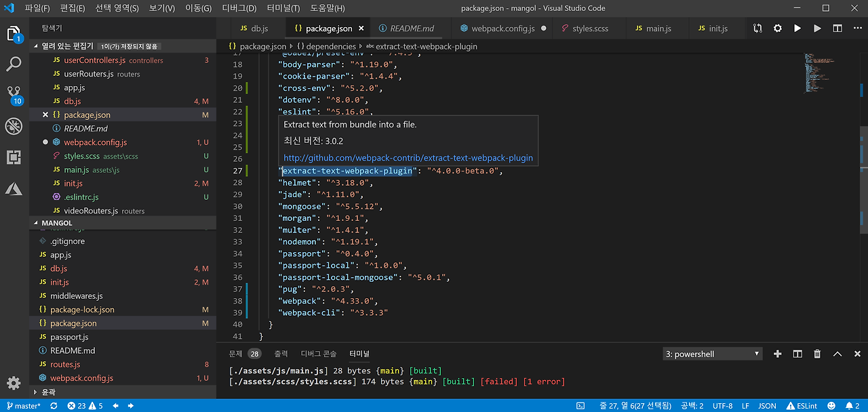Maximize the panel with the up chevron

(x=837, y=354)
